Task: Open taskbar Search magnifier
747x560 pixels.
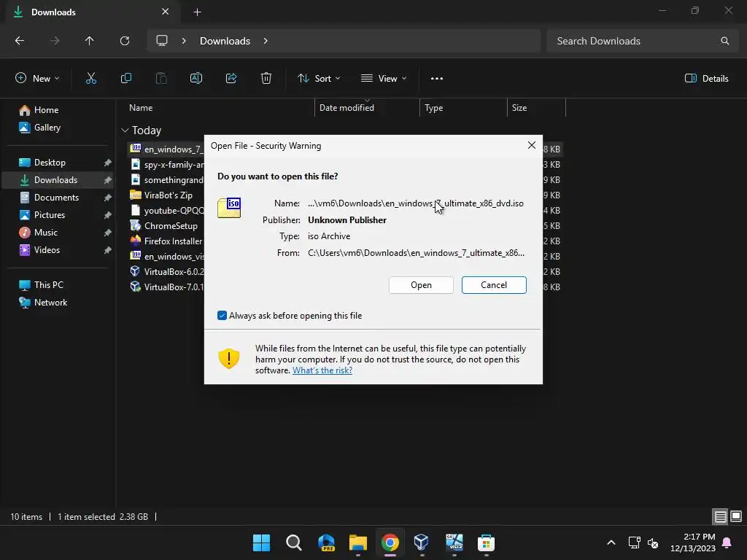Action: [294, 542]
